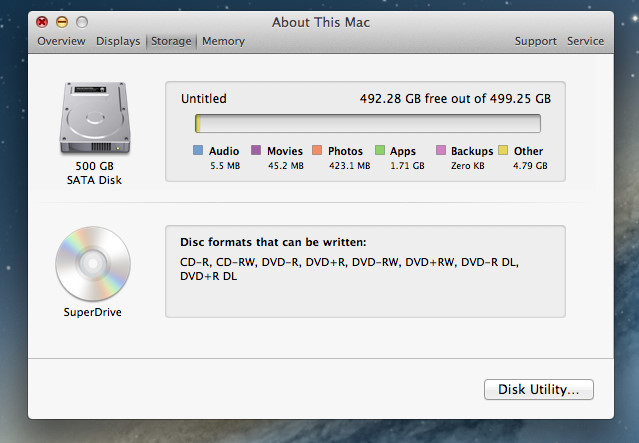Click the purple Movies legend swatch
The width and height of the screenshot is (639, 443).
(x=256, y=150)
